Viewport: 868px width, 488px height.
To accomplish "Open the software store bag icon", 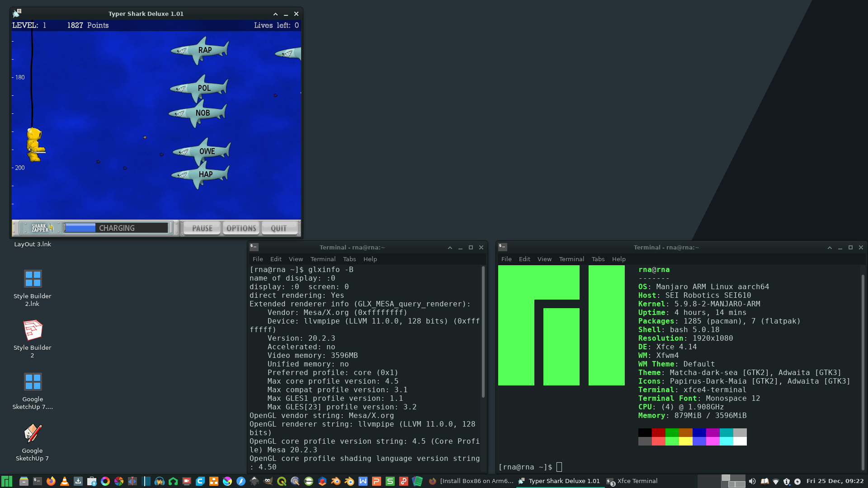I will point(92,481).
